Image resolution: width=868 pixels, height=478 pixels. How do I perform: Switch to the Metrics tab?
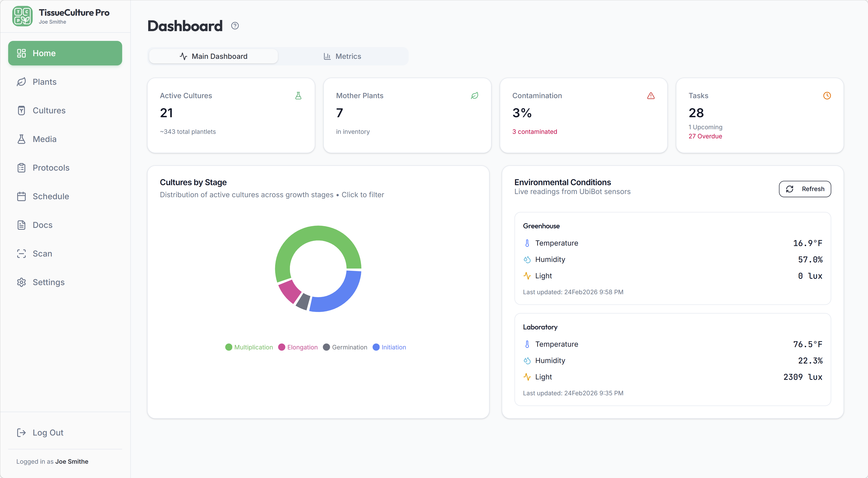tap(343, 56)
